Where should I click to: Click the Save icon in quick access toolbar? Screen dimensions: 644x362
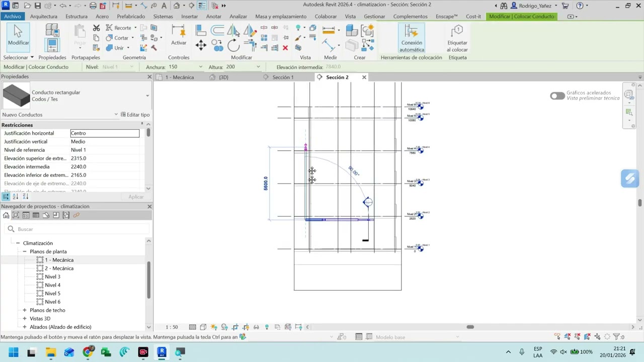(38, 6)
